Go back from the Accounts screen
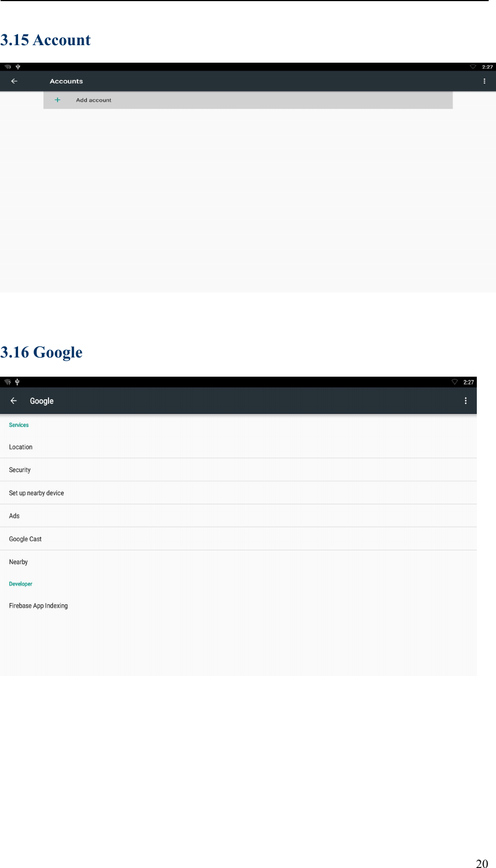Image resolution: width=496 pixels, height=868 pixels. tap(14, 81)
